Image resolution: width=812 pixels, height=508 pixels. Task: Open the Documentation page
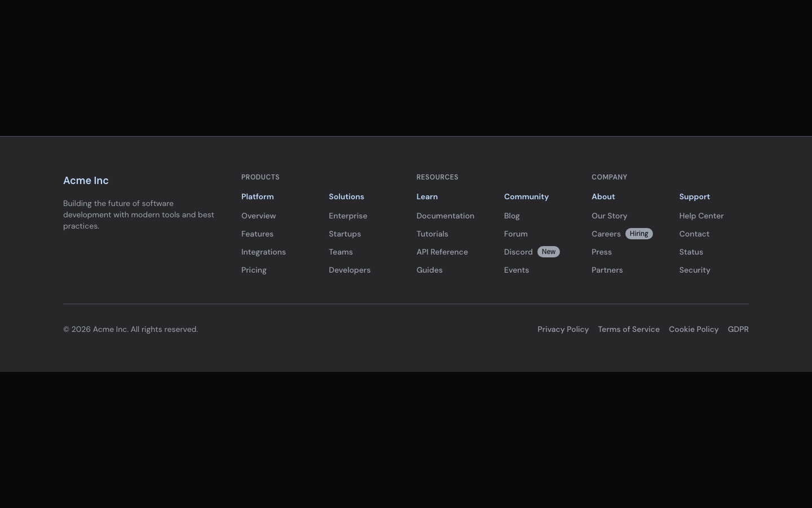coord(445,216)
